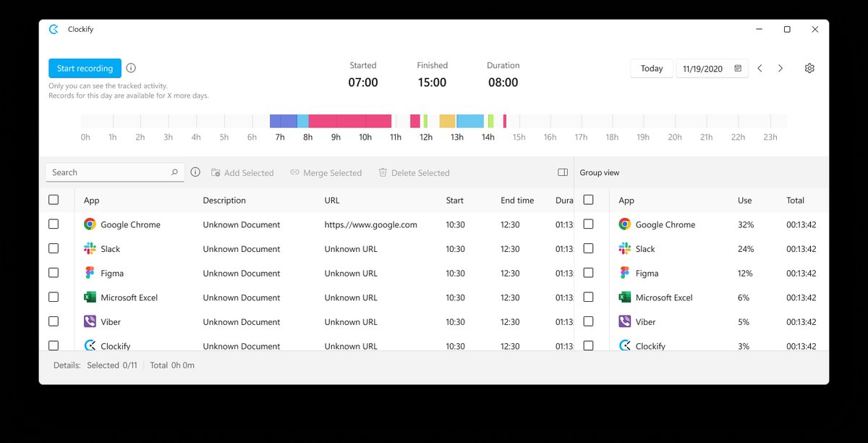Select the yellow block on the timeline
The height and width of the screenshot is (443, 868).
click(448, 121)
